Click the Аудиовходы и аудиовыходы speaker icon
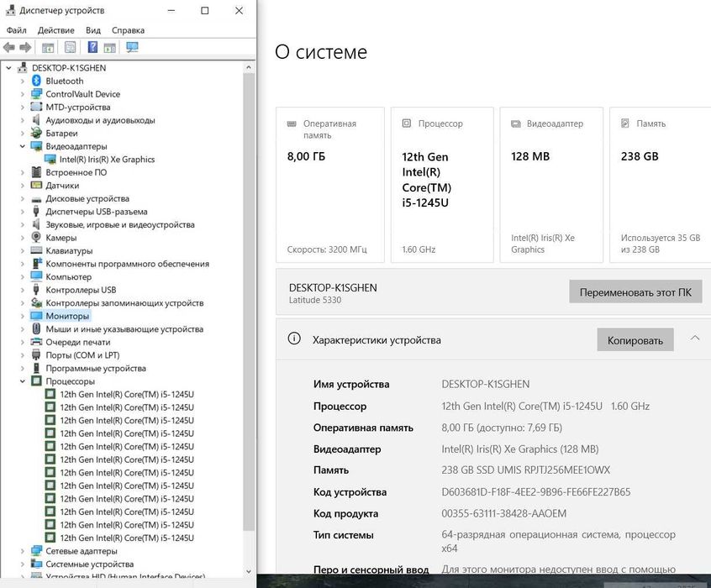This screenshot has height=588, width=711. click(x=36, y=119)
